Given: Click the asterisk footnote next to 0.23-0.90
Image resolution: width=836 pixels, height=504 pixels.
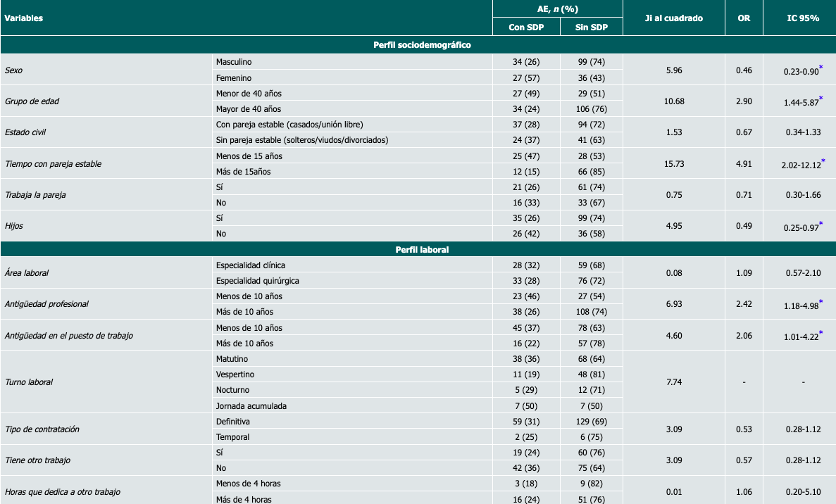Looking at the screenshot, I should (821, 68).
